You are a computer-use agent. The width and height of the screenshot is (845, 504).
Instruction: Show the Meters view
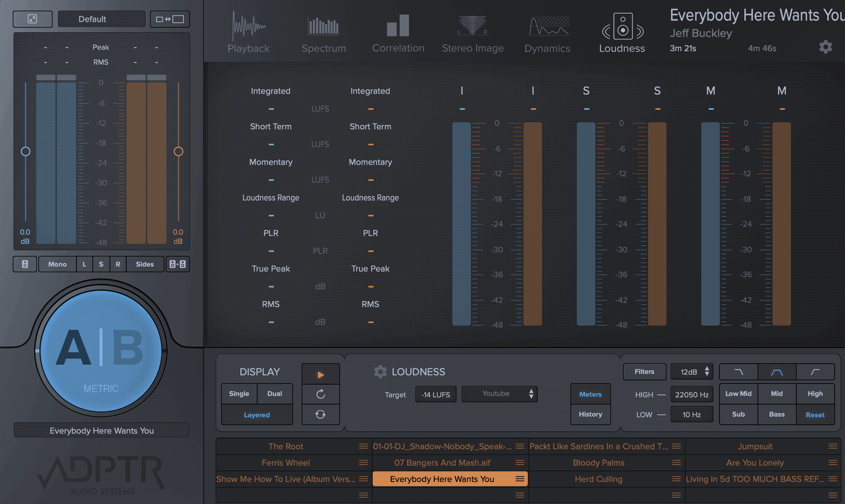590,394
